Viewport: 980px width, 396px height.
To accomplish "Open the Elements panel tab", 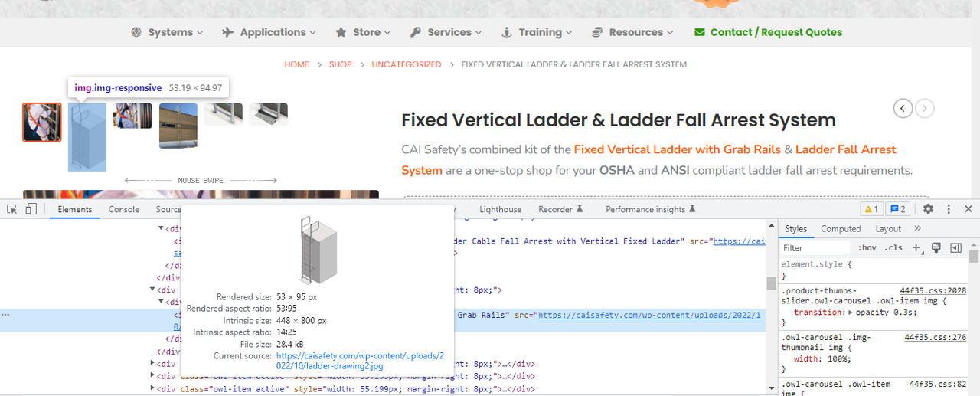I will 75,209.
